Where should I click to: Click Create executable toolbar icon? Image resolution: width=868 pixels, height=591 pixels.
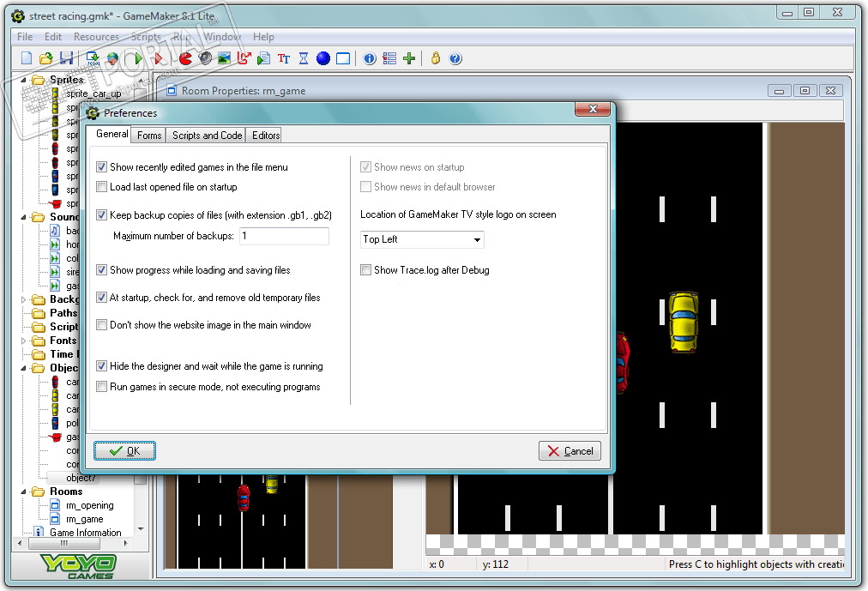[93, 58]
